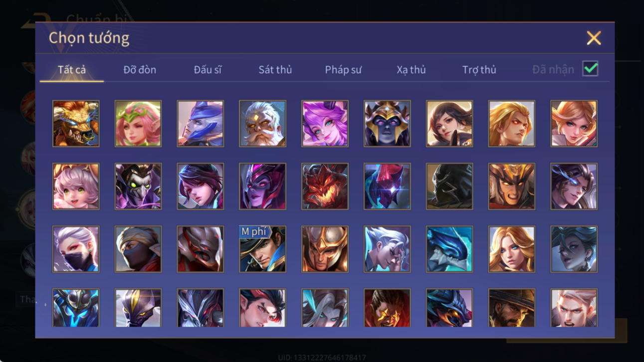Uncheck the 'Đã nhận' owned filter checkbox

590,69
